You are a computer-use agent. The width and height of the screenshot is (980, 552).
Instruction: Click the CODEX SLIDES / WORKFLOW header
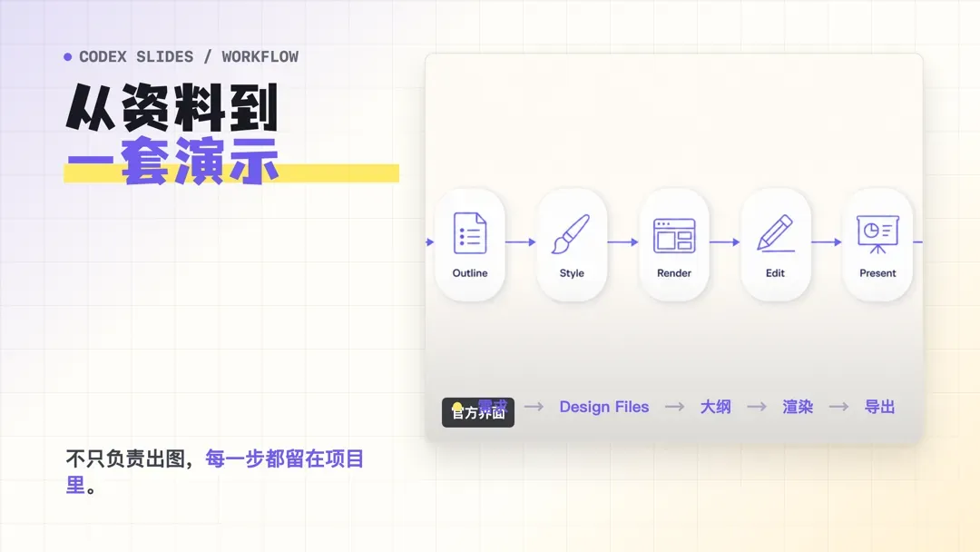click(189, 57)
